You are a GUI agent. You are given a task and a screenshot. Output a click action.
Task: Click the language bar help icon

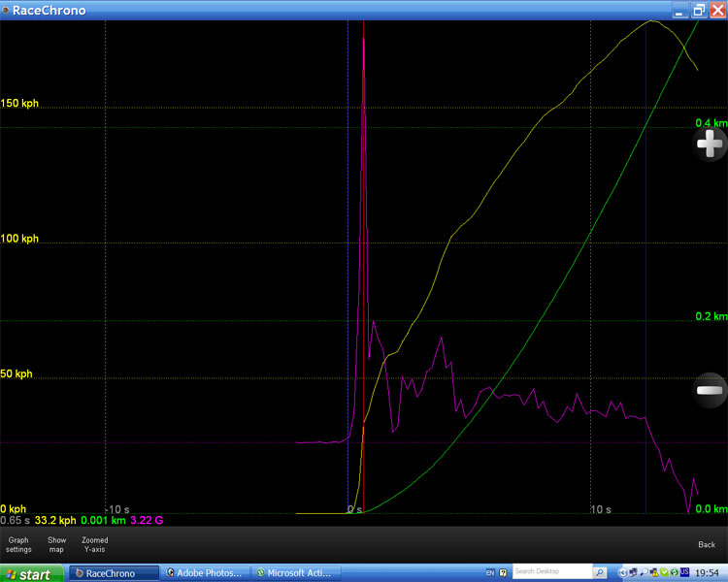pos(503,573)
